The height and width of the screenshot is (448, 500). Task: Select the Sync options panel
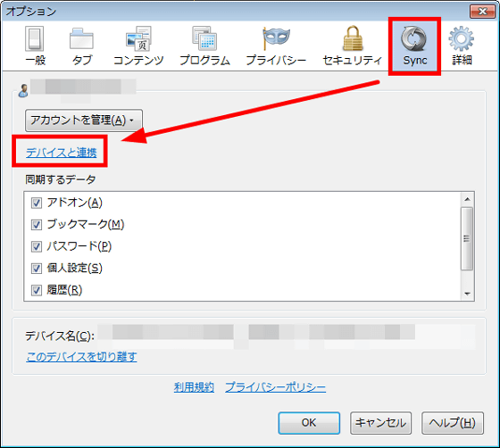[x=414, y=46]
